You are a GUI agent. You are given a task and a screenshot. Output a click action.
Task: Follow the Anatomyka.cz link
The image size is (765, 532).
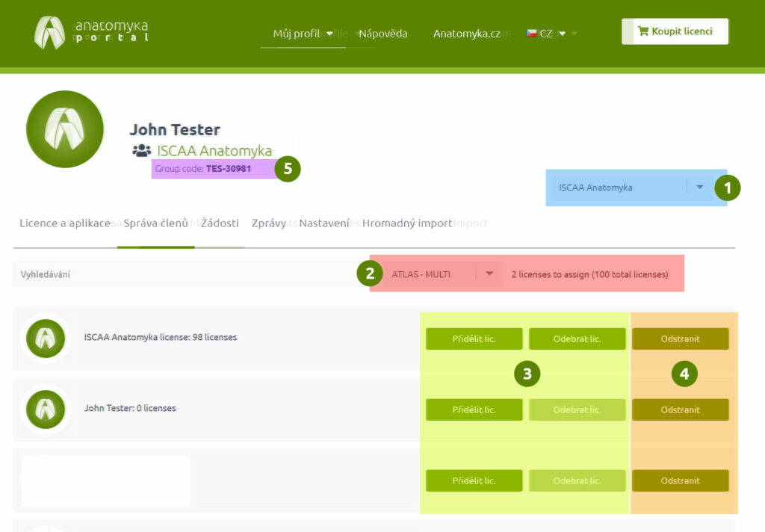(x=467, y=34)
